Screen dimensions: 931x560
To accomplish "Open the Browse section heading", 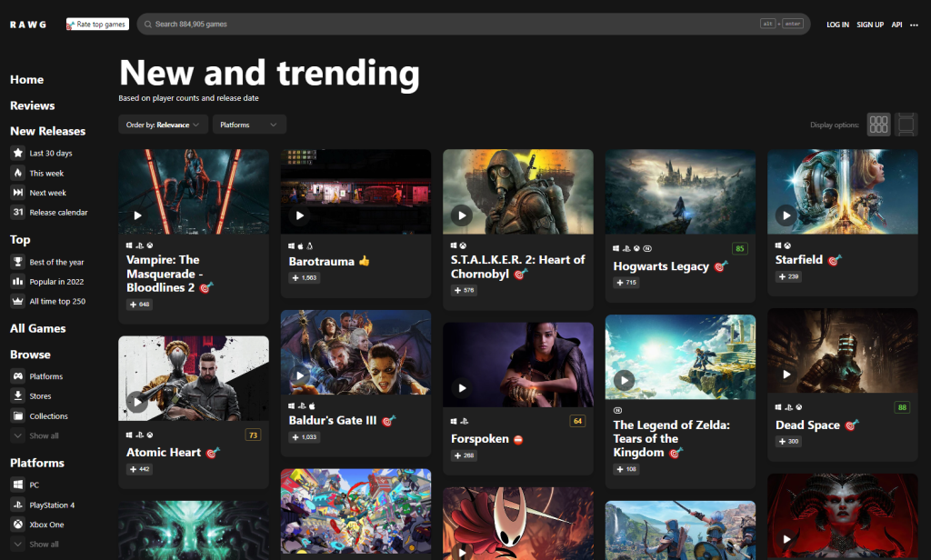I will point(30,355).
